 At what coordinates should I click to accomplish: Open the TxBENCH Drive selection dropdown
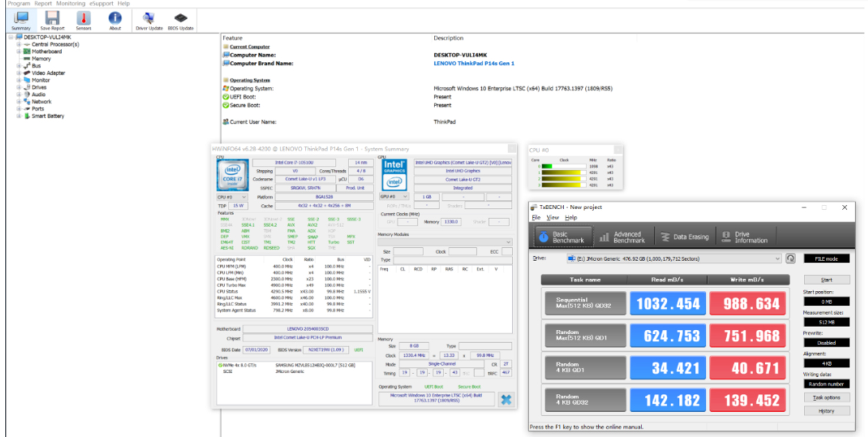[x=777, y=259]
